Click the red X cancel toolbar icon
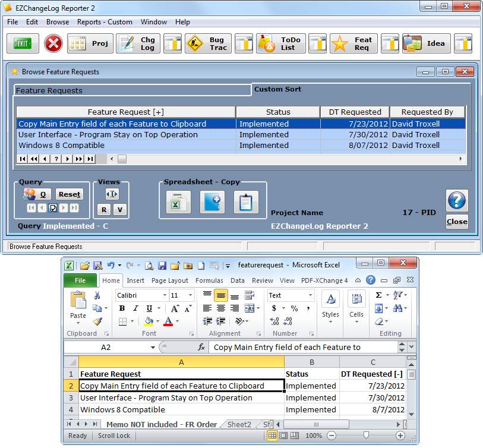Image resolution: width=483 pixels, height=448 pixels. coord(53,43)
